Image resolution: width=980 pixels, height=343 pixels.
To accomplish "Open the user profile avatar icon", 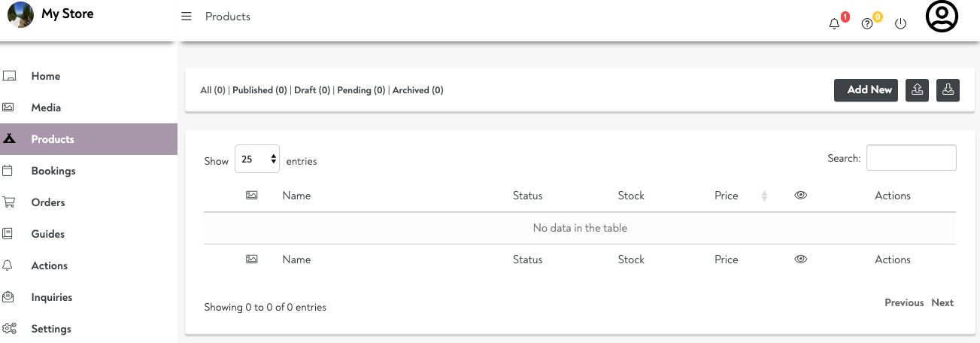I will (x=942, y=17).
